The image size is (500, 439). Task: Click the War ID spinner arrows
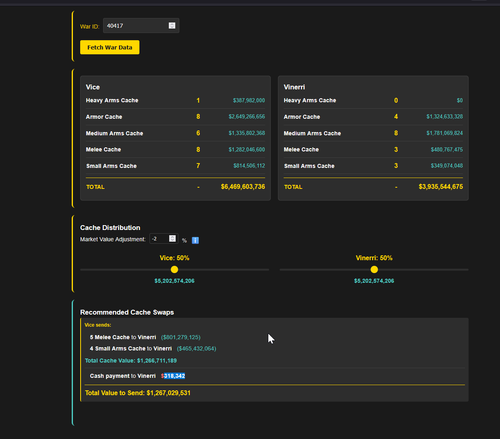pyautogui.click(x=172, y=26)
